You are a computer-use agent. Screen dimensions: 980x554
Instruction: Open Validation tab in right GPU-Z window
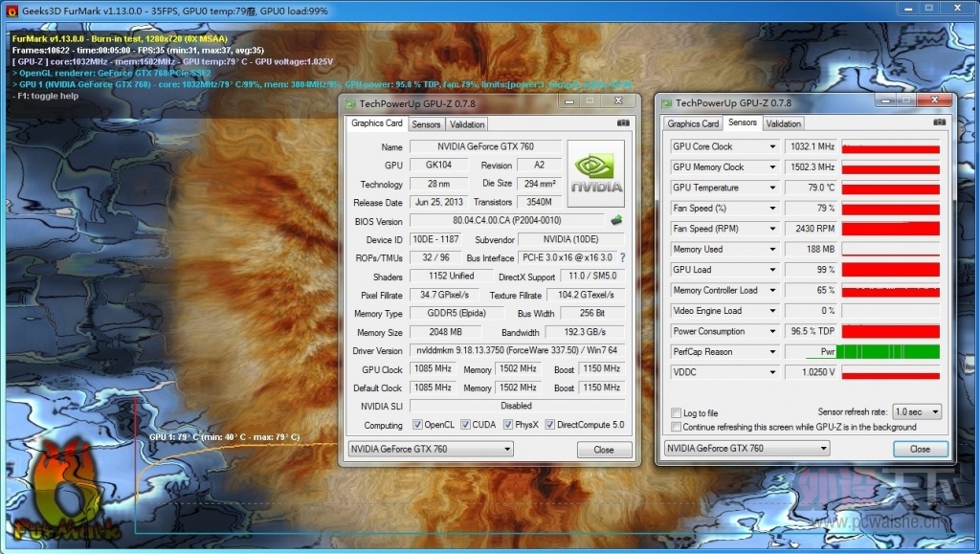[x=783, y=123]
